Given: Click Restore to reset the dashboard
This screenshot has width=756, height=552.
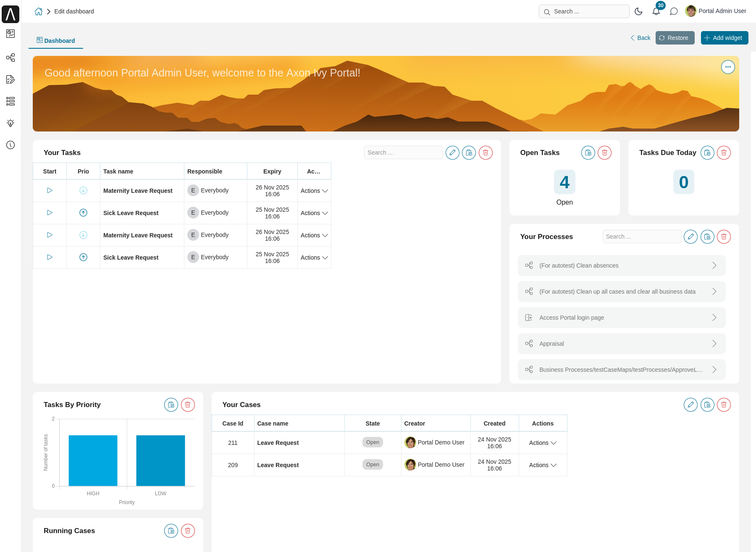Looking at the screenshot, I should [675, 38].
